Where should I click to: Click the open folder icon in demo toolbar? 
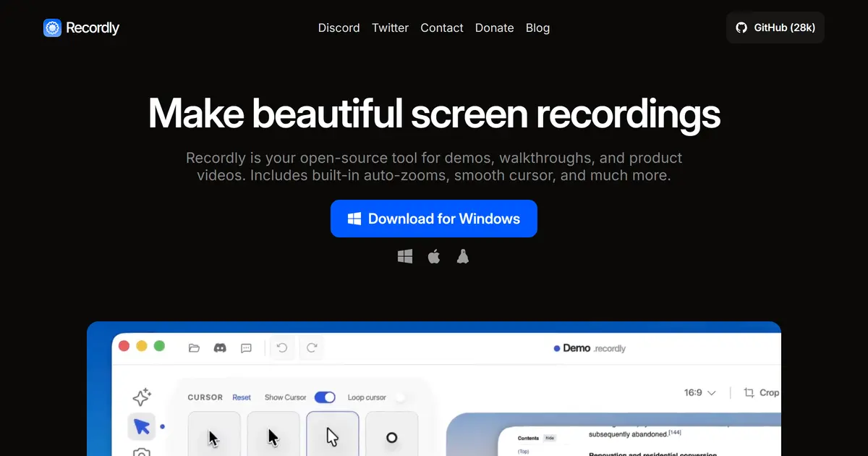point(194,348)
